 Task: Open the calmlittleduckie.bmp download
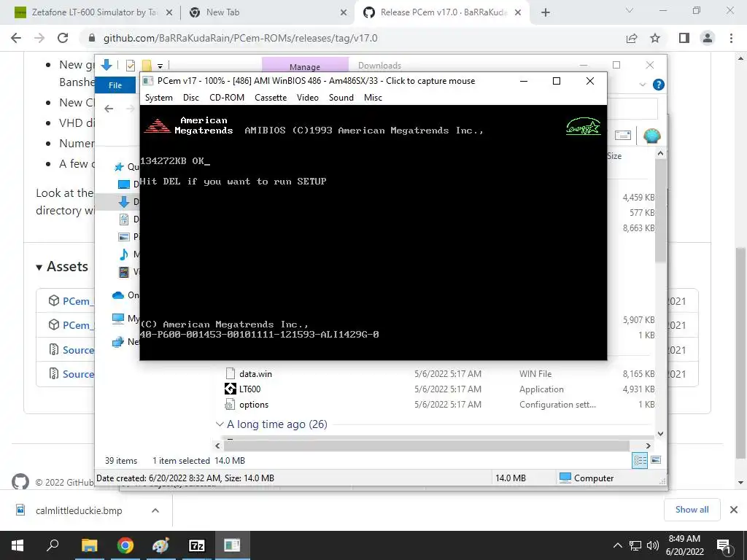click(x=79, y=510)
